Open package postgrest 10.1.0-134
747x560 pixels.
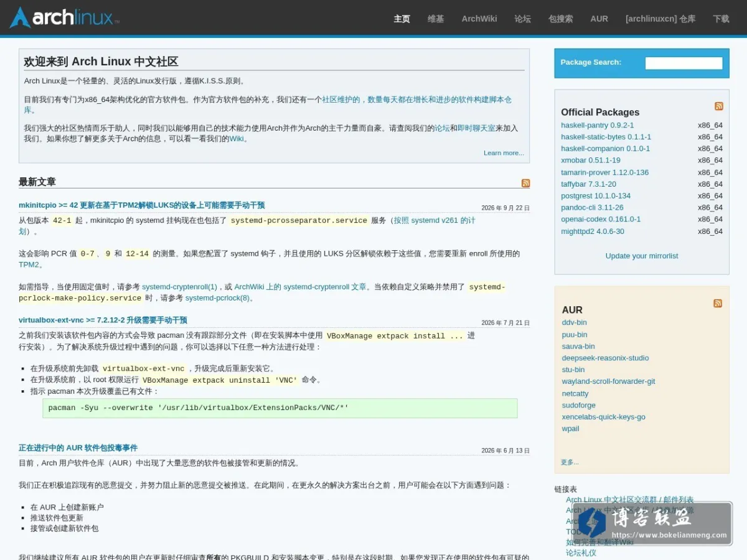point(596,196)
